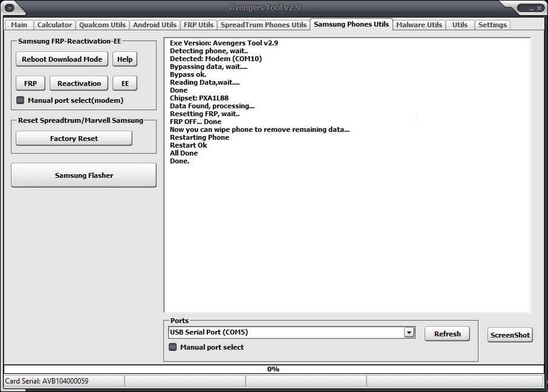Expand the USB Serial Port dropdown arrow
548x392 pixels.
[409, 332]
